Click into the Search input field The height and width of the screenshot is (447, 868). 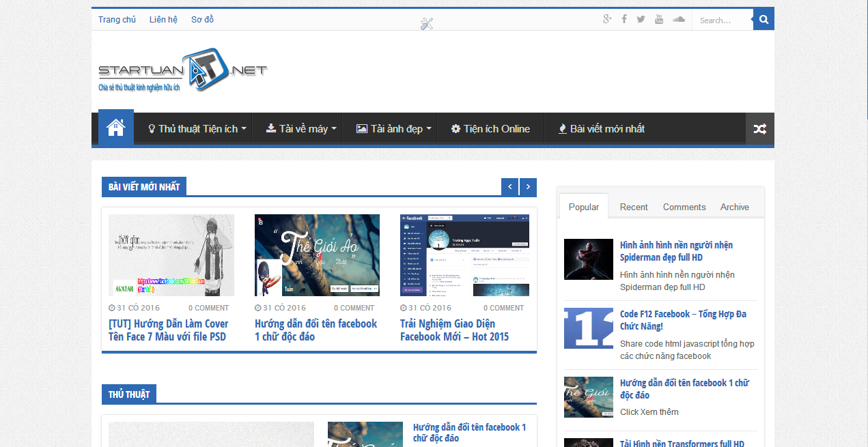point(723,20)
